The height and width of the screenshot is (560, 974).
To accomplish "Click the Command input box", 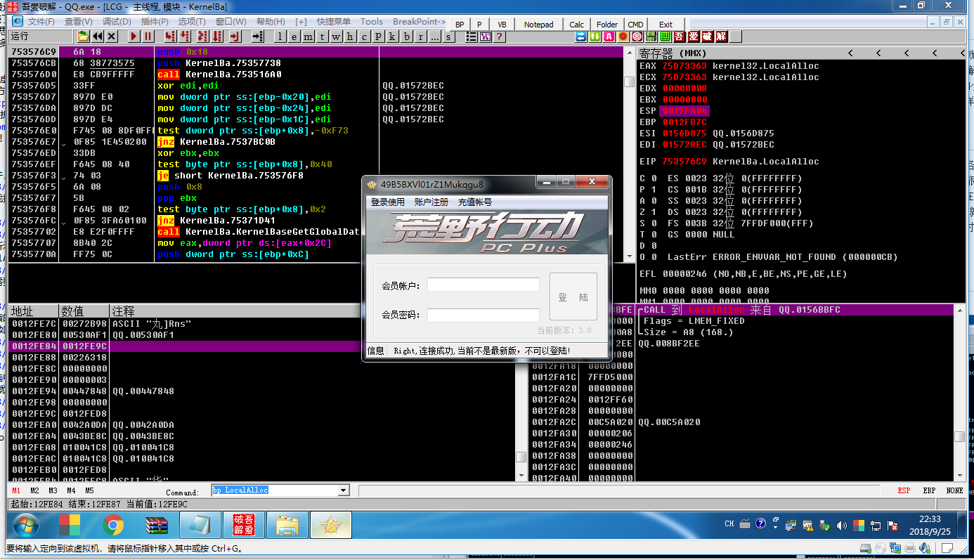I will point(275,490).
